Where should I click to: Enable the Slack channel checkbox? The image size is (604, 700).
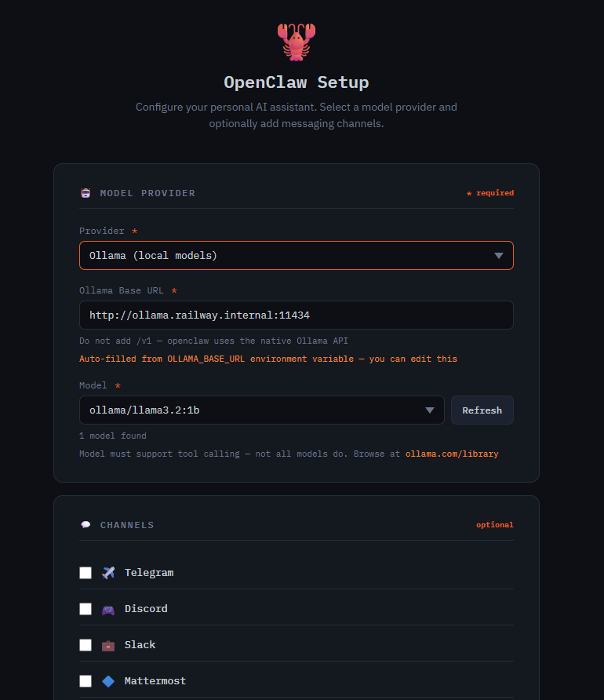[85, 644]
